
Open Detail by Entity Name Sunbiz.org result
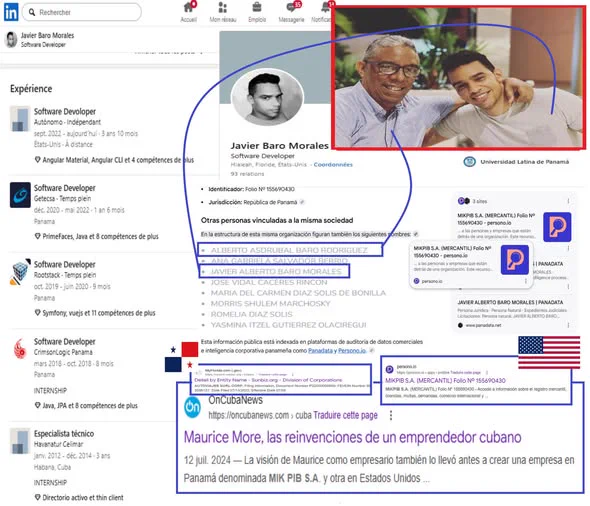click(x=268, y=380)
